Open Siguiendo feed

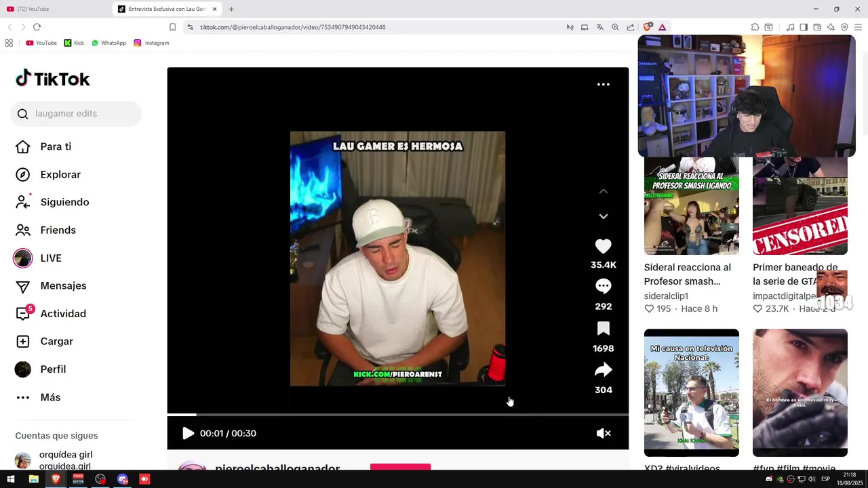coord(64,202)
